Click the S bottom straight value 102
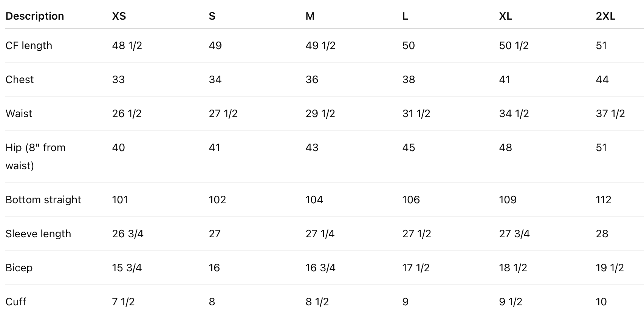644x328 pixels. click(217, 200)
